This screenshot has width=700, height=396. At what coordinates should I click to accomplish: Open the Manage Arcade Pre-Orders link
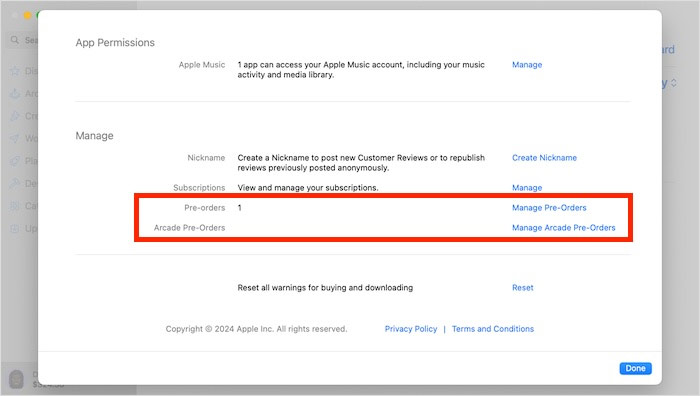point(563,228)
